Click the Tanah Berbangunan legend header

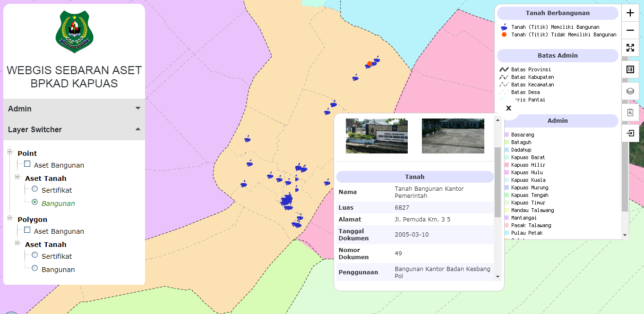[558, 13]
